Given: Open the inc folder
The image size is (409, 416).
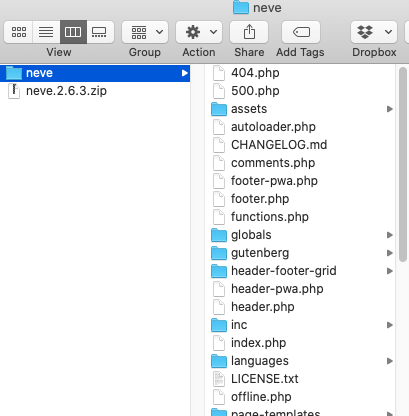Looking at the screenshot, I should (x=300, y=325).
